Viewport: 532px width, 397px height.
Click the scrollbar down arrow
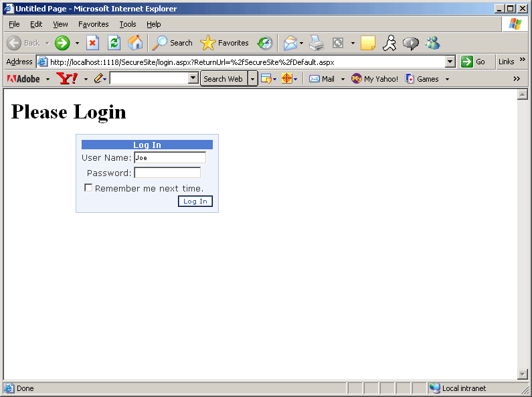tap(523, 374)
